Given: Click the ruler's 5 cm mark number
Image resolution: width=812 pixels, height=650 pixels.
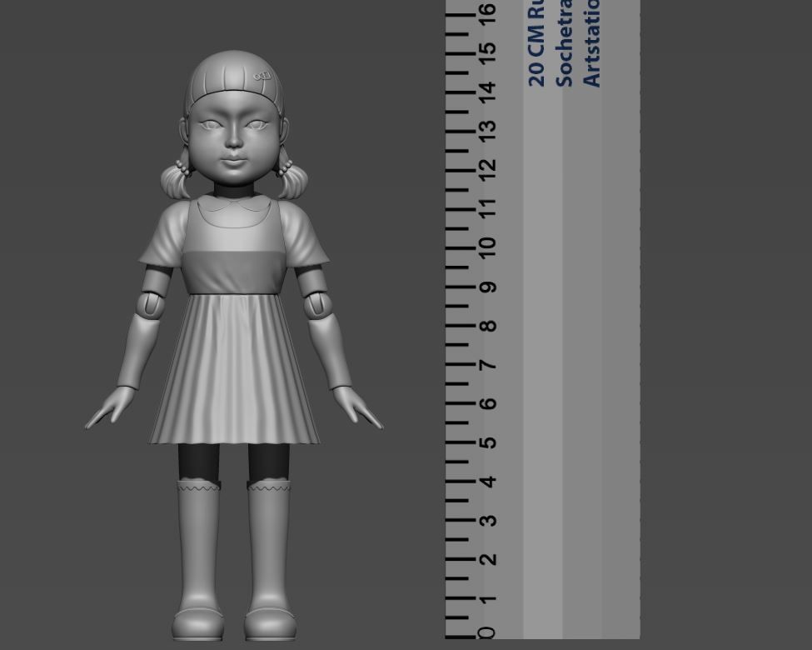Looking at the screenshot, I should point(487,442).
